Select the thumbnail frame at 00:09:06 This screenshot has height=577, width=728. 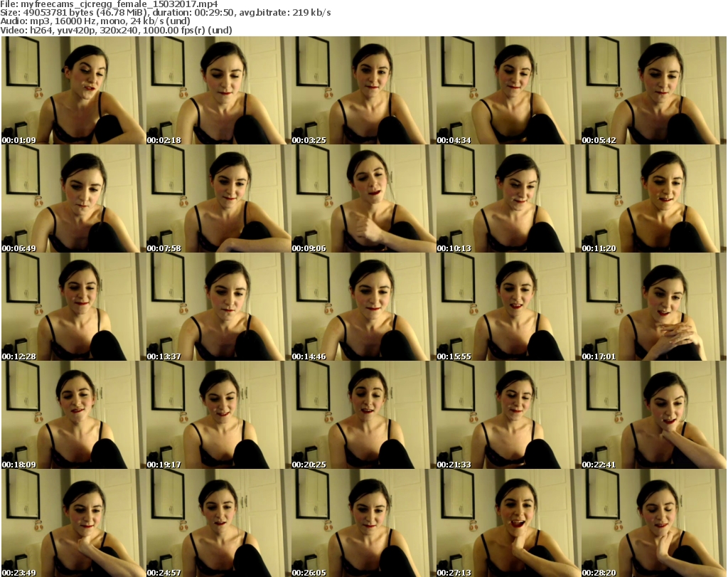click(x=363, y=198)
